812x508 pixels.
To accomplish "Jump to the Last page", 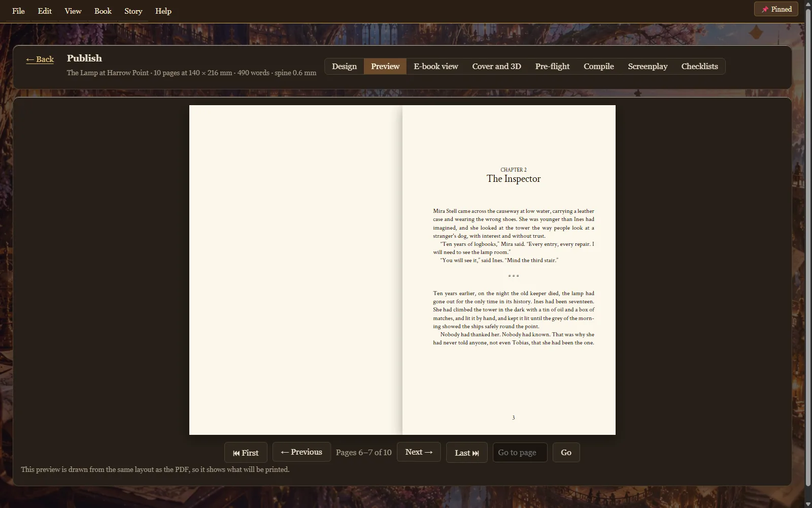I will pyautogui.click(x=467, y=453).
